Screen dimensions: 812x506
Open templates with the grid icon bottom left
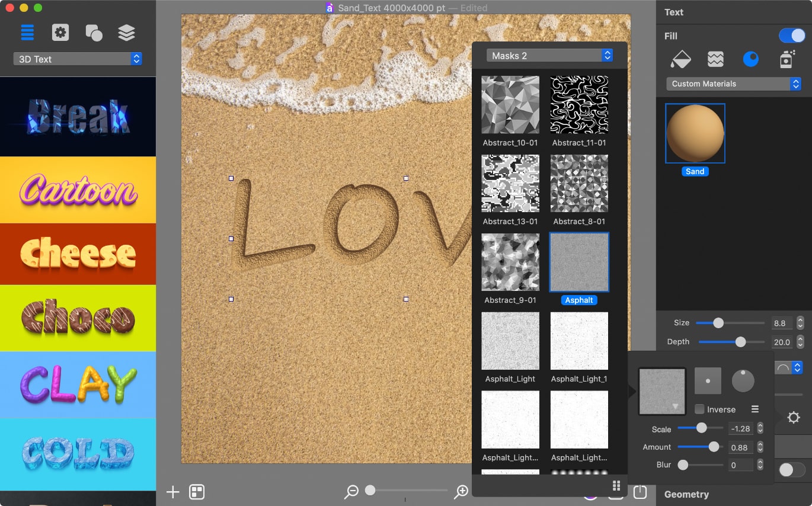[198, 491]
